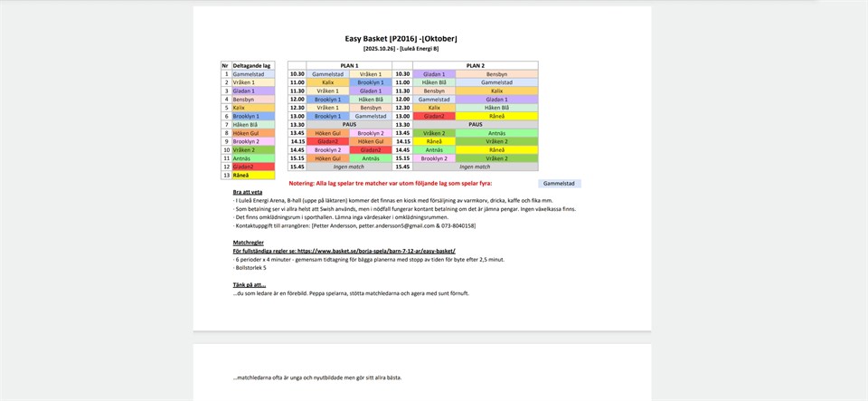Screen dimensions: 868x401
Task: Click the PAUS row in the PLAN 1 schedule
Action: tap(349, 125)
